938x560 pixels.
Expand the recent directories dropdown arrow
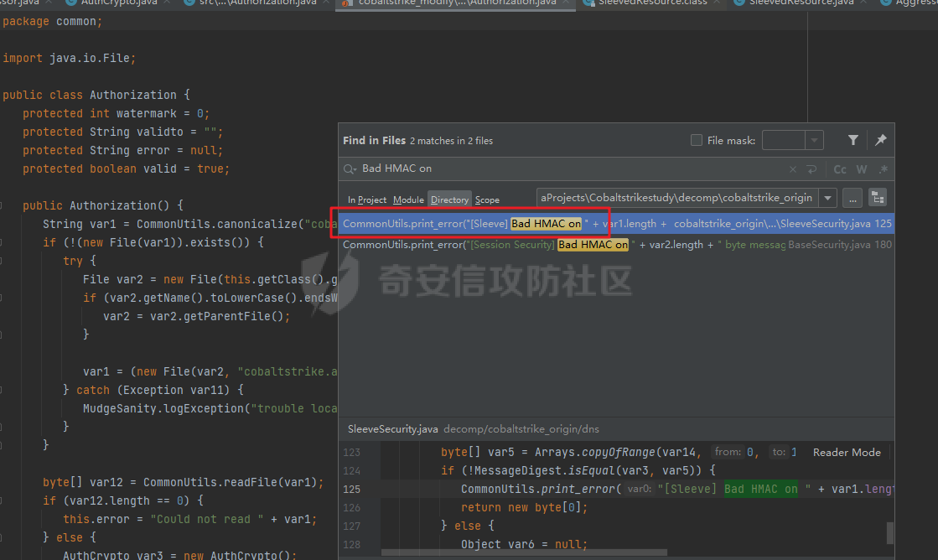point(828,198)
